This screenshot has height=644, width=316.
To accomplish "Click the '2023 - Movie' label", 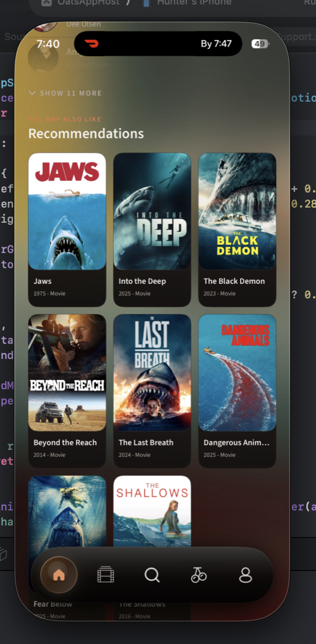I will point(219,294).
